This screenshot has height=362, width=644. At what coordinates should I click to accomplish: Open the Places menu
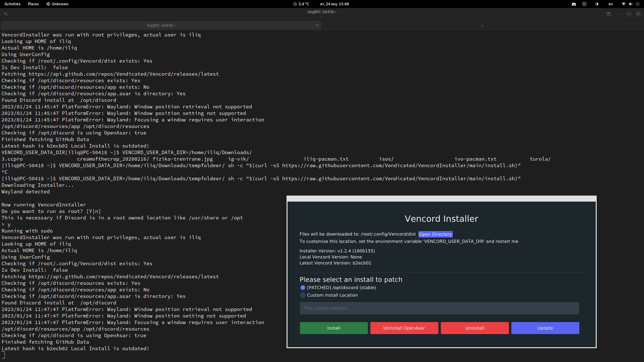tap(33, 4)
